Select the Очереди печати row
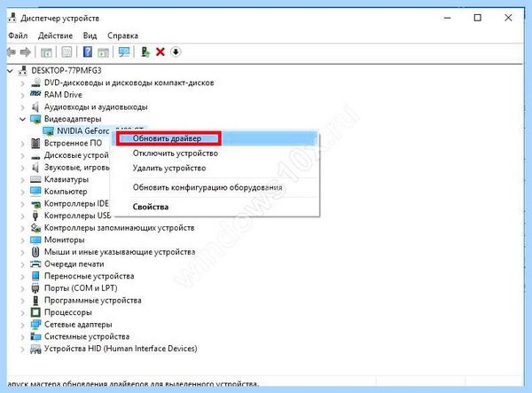 click(74, 263)
